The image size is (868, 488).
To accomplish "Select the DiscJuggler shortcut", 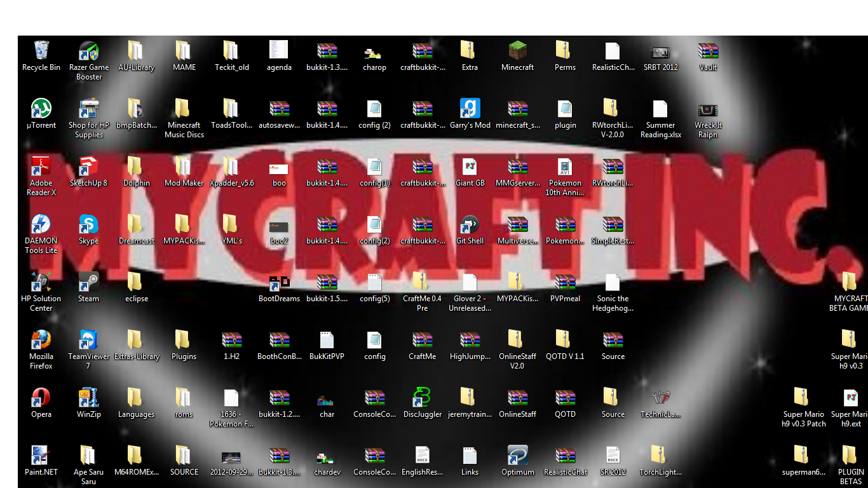I will pyautogui.click(x=423, y=398).
